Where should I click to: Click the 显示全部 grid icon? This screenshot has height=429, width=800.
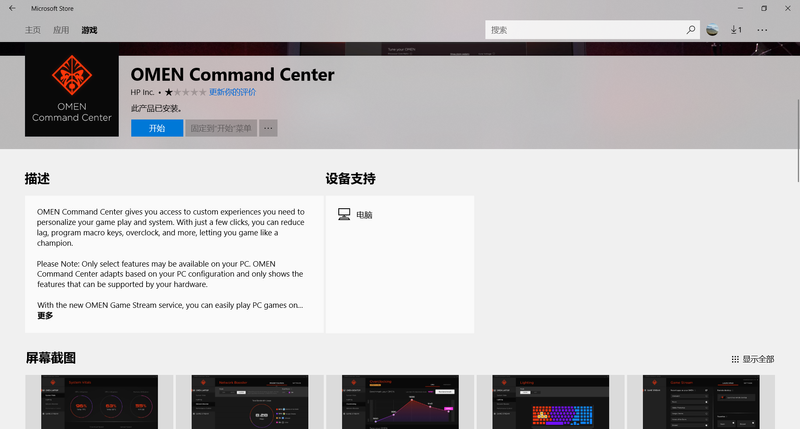coord(735,359)
